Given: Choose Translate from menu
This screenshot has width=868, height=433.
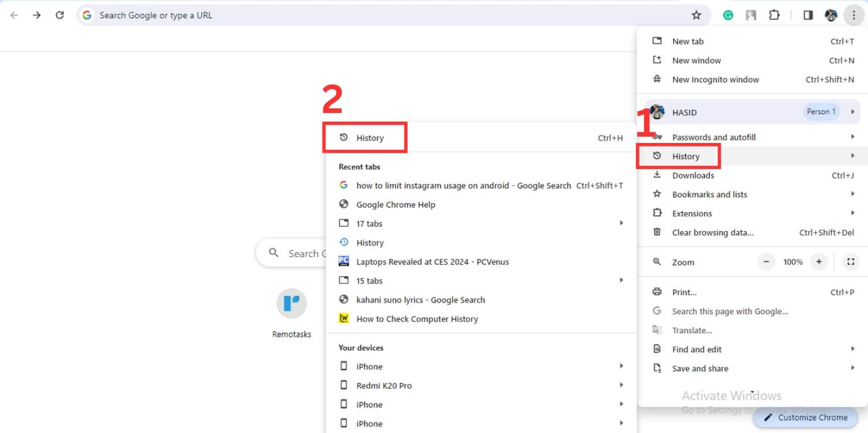Looking at the screenshot, I should click(x=752, y=330).
